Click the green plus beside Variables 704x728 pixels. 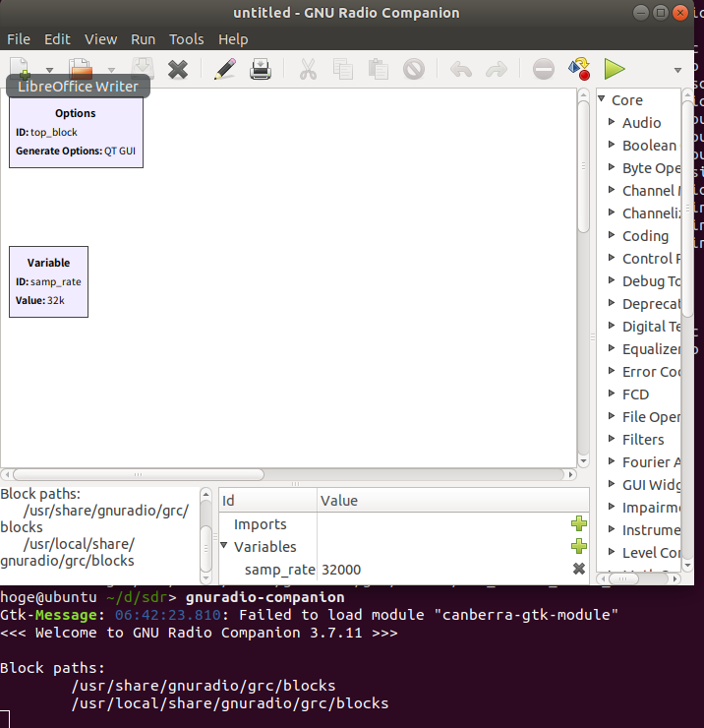coord(579,546)
